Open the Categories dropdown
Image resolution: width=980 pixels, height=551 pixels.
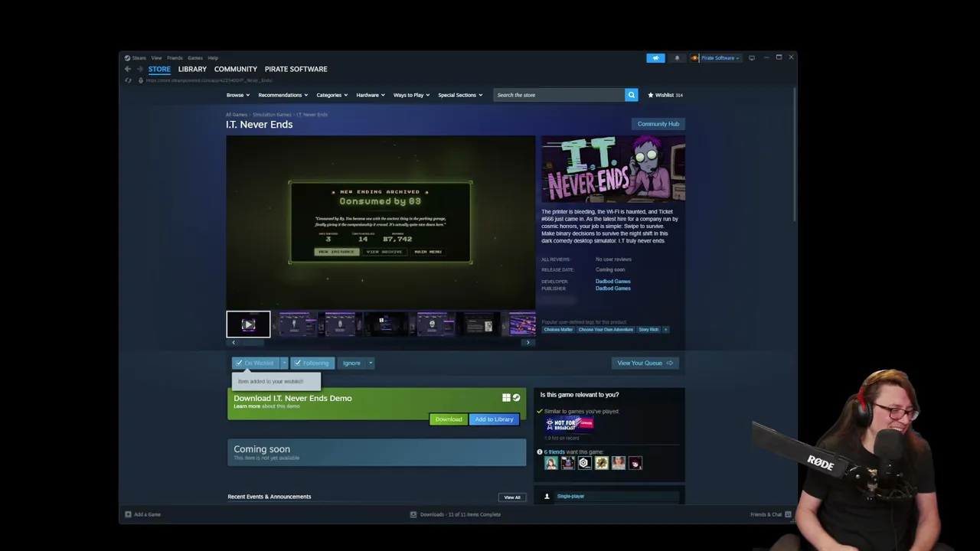coord(332,95)
